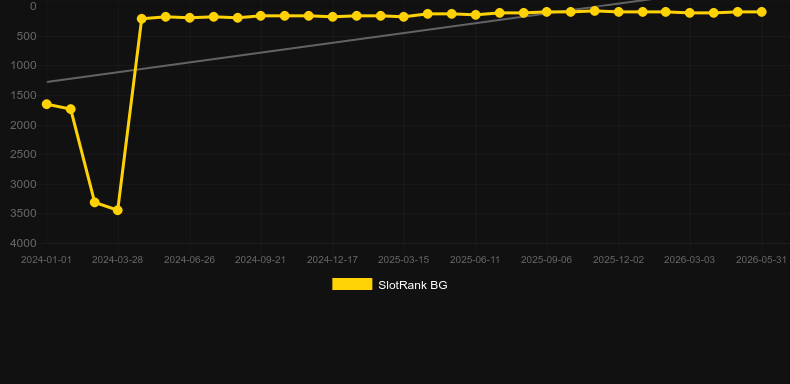Select the data point above 2025-06-11
The height and width of the screenshot is (384, 790).
[x=475, y=15]
